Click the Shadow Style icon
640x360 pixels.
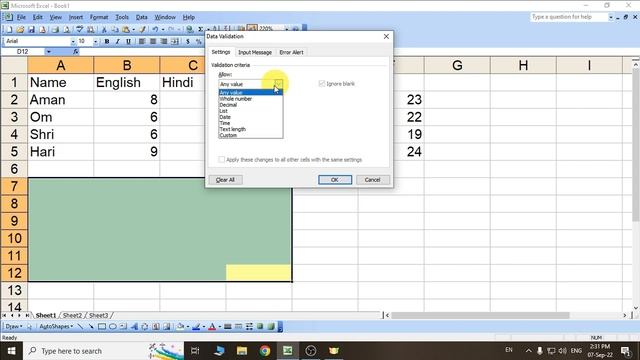pyautogui.click(x=260, y=327)
